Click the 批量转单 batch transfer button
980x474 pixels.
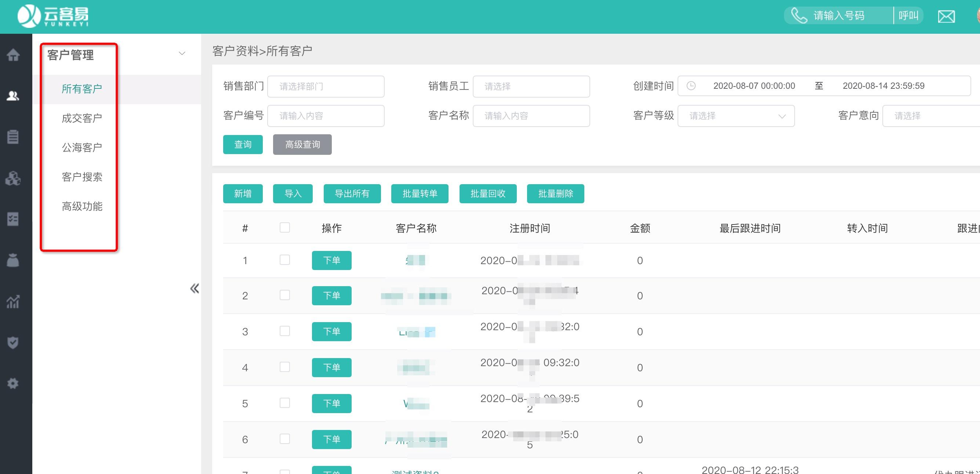(x=420, y=194)
